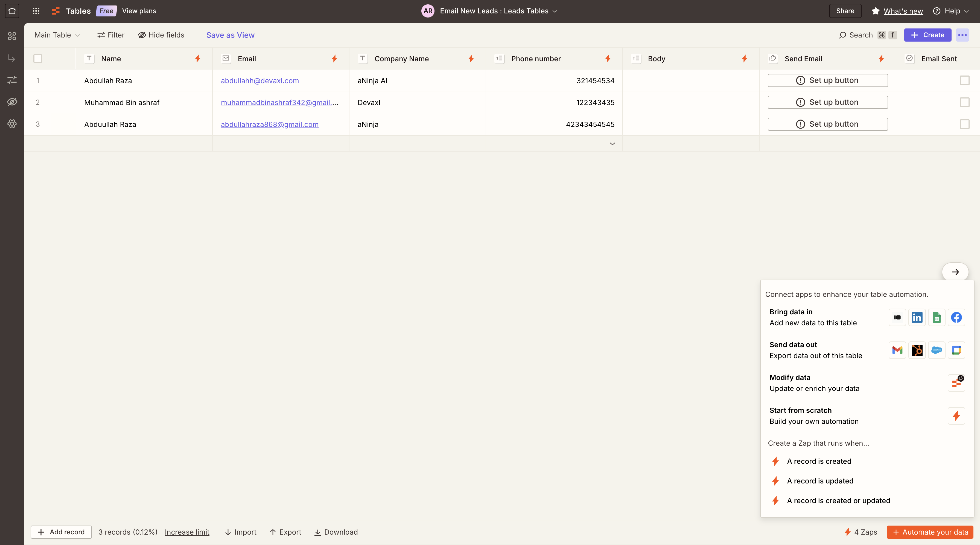The image size is (980, 545).
Task: Click the Share button
Action: click(845, 11)
